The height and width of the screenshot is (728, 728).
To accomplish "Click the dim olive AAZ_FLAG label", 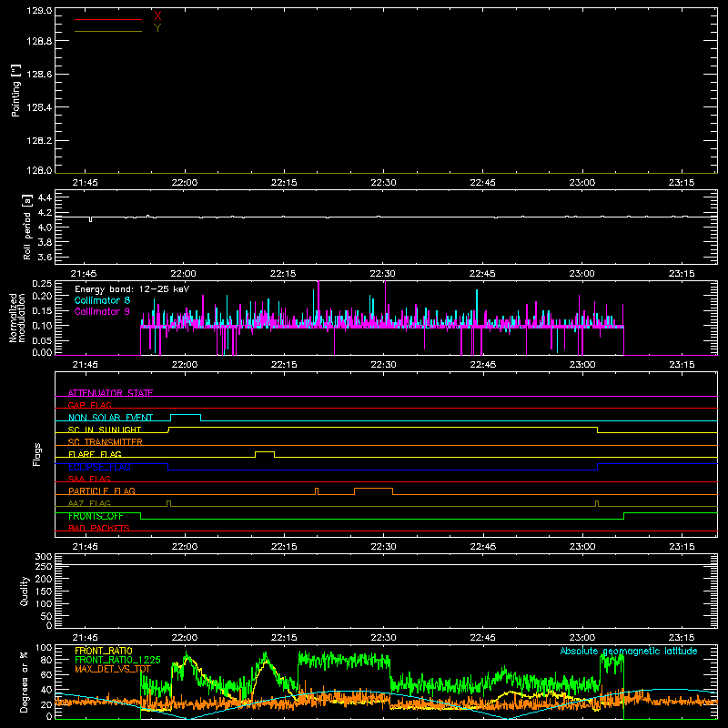I will (x=89, y=503).
